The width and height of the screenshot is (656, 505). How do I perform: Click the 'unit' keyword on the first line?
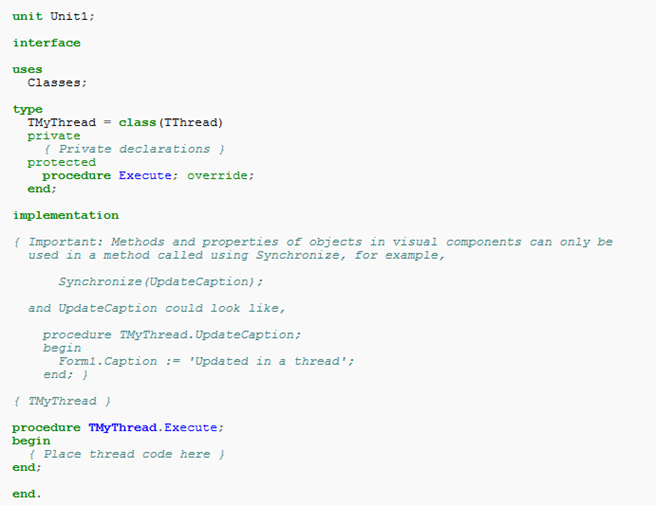point(27,16)
